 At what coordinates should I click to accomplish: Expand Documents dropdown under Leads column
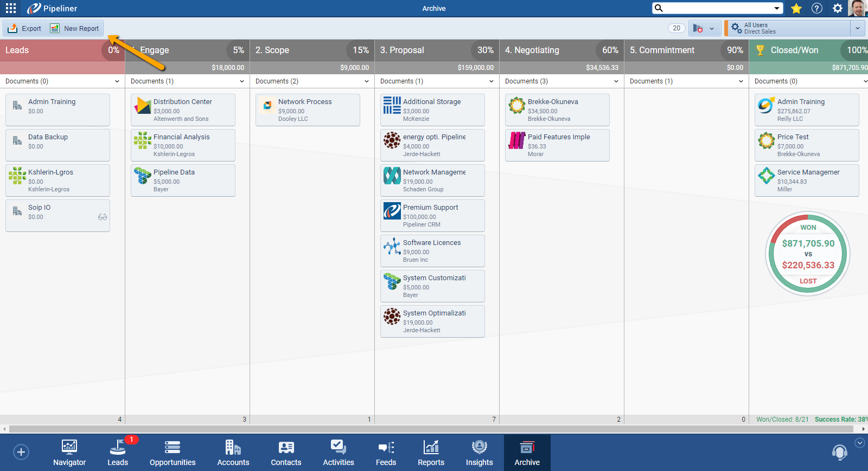[x=117, y=81]
